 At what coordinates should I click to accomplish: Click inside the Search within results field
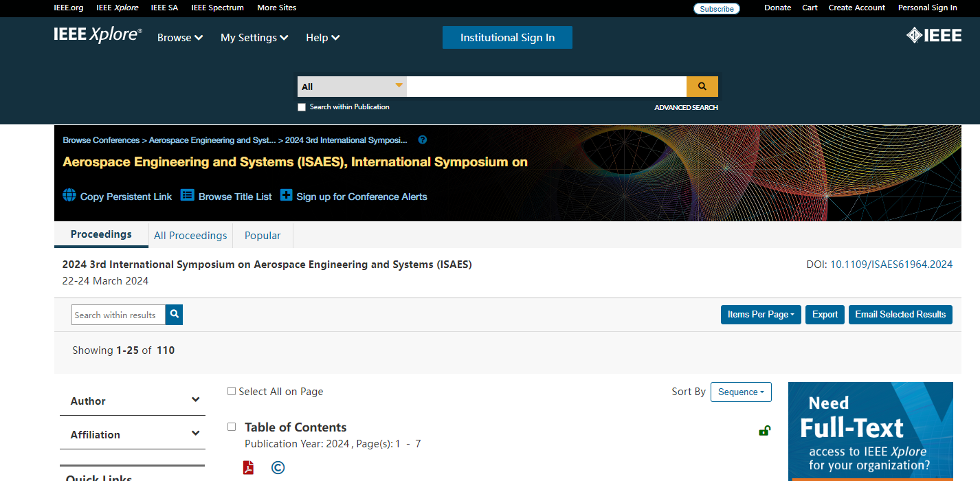118,315
